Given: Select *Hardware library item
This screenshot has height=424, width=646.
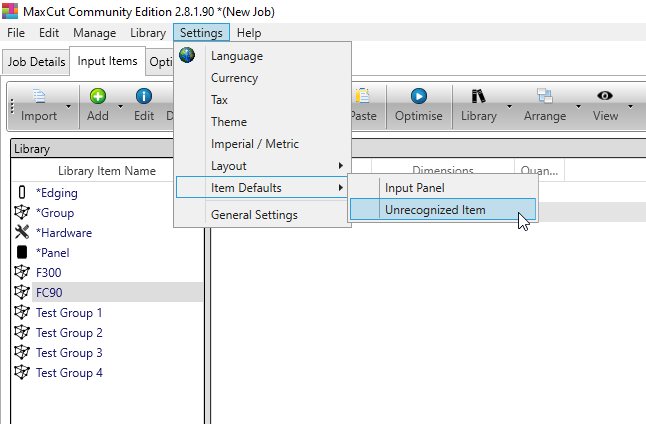Looking at the screenshot, I should [64, 232].
